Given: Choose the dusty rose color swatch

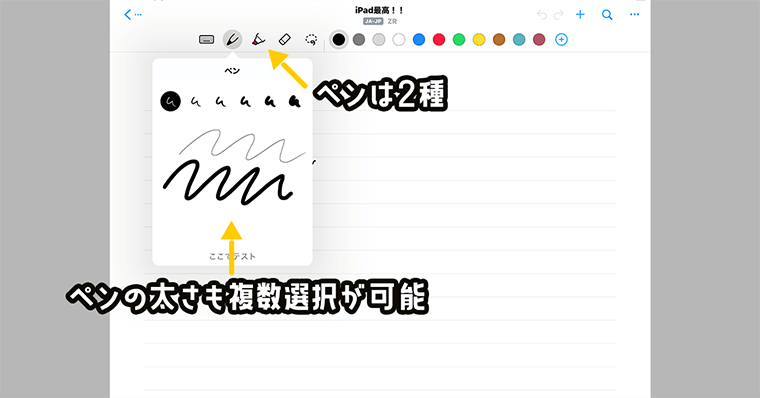Looking at the screenshot, I should click(539, 40).
